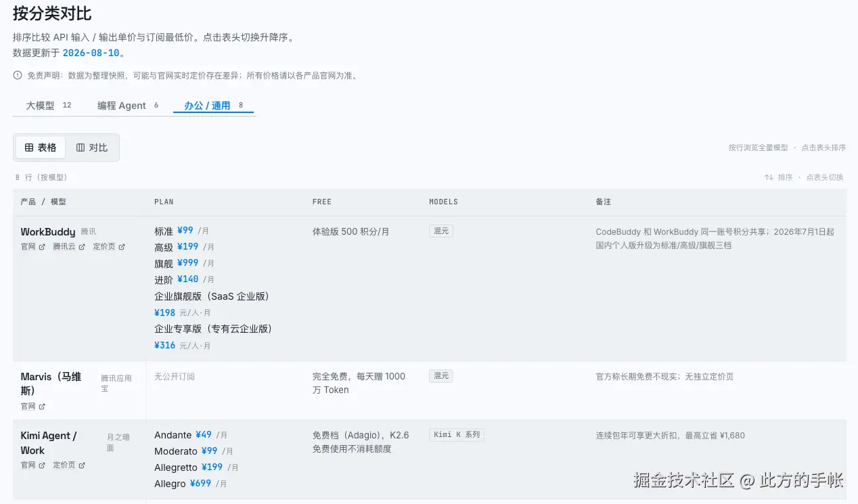The image size is (858, 504).
Task: Click the columns icon in 对比 button
Action: pos(81,147)
